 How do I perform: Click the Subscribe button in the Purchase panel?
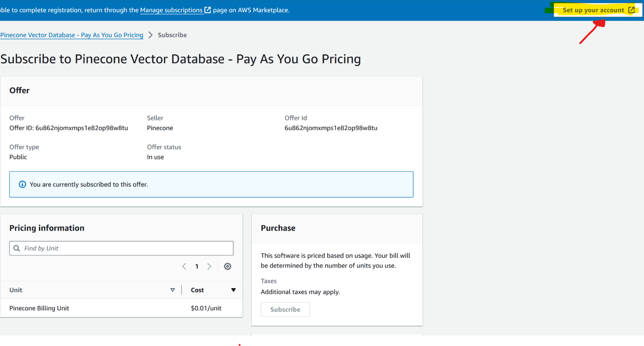(x=285, y=309)
